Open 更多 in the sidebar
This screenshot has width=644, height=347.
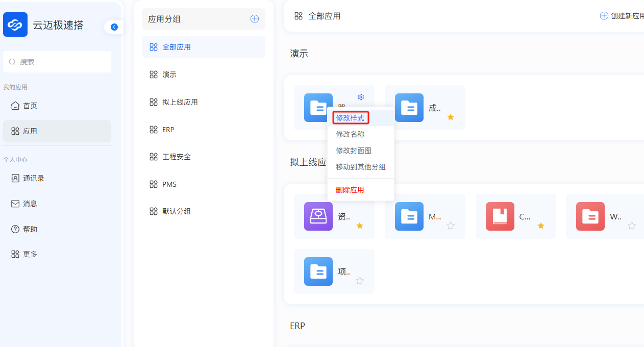pos(30,254)
